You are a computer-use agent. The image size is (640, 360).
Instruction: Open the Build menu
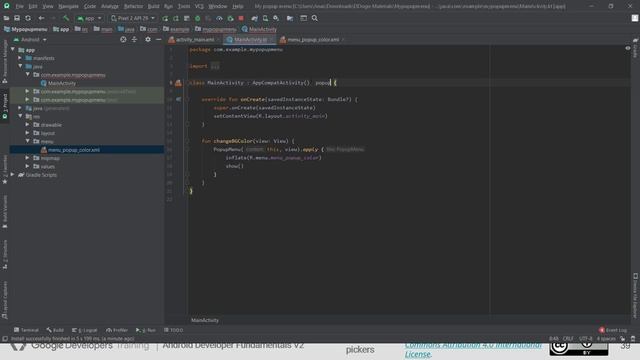153,6
